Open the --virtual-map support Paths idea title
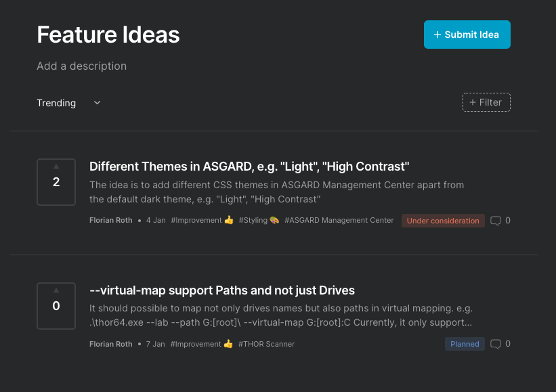The height and width of the screenshot is (392, 556). (x=222, y=290)
